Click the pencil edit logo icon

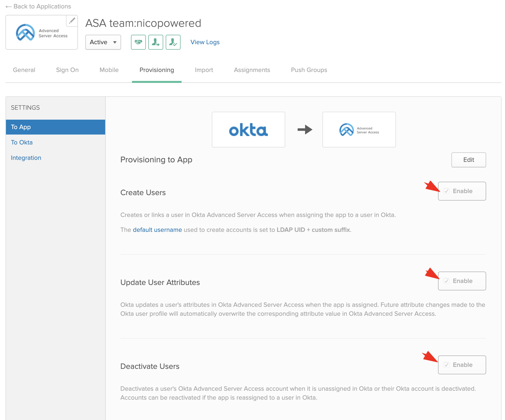click(72, 21)
